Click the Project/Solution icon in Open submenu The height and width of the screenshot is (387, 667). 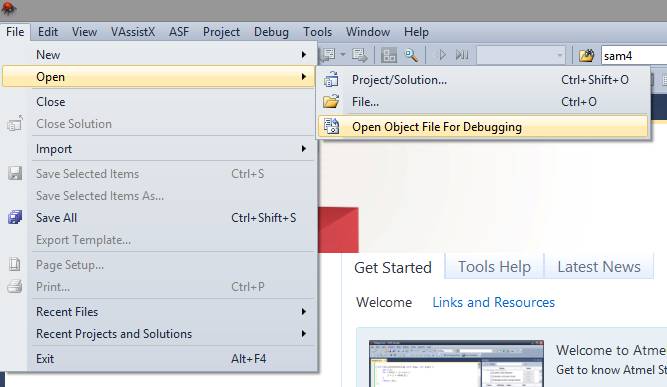[x=331, y=79]
